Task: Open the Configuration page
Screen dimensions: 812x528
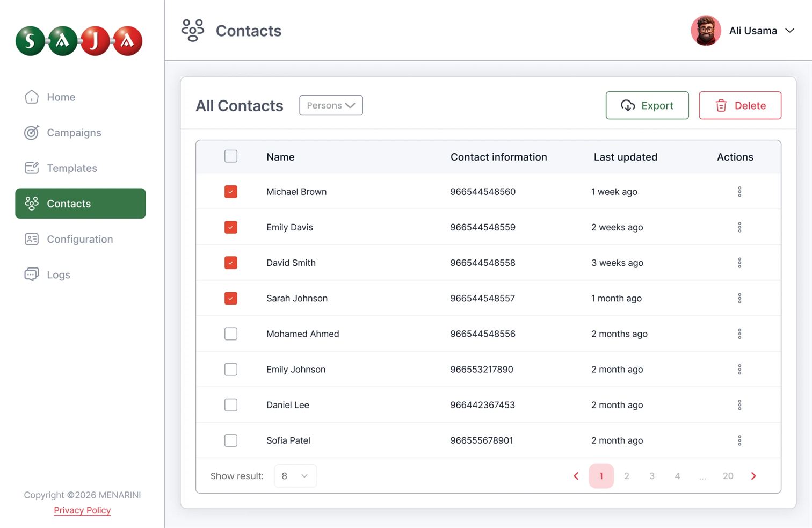Action: click(81, 239)
